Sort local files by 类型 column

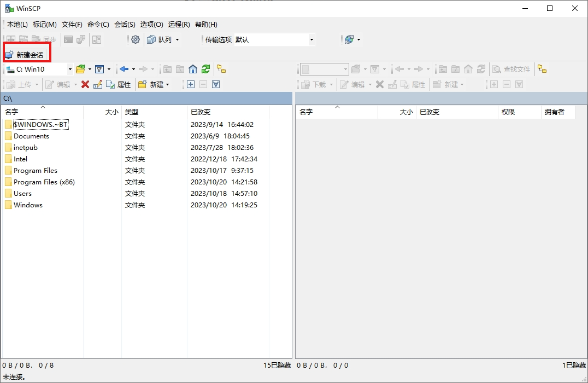[x=154, y=112]
